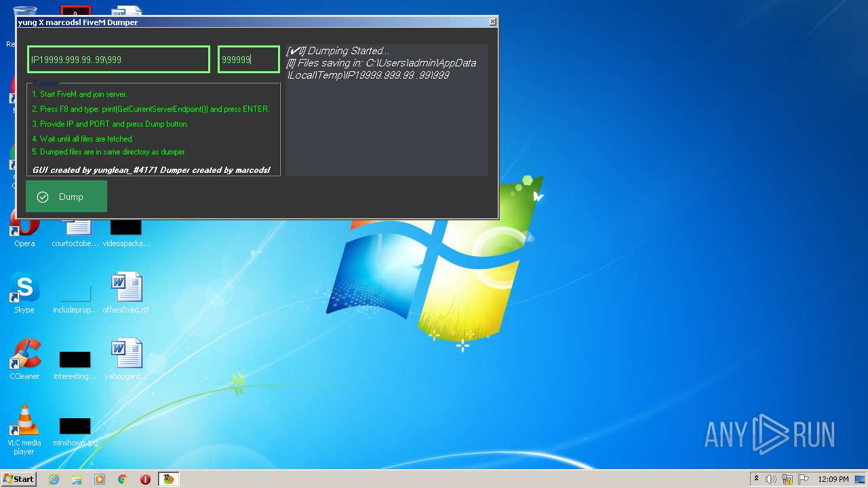Click tutorial step 2 about pressing F8
Image resolution: width=868 pixels, height=488 pixels.
[x=151, y=109]
